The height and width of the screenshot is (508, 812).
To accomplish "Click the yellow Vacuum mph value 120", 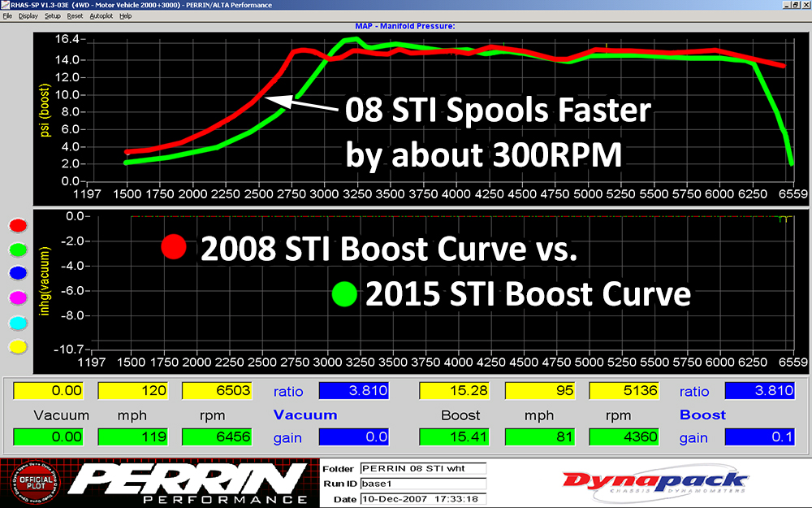I will (132, 390).
